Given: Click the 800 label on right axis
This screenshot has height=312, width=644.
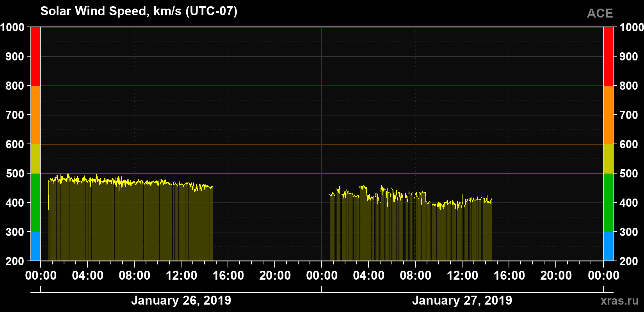Looking at the screenshot, I should point(629,86).
